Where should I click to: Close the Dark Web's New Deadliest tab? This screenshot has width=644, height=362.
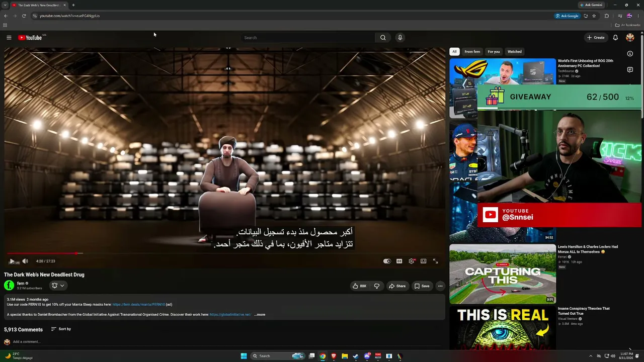[64, 5]
